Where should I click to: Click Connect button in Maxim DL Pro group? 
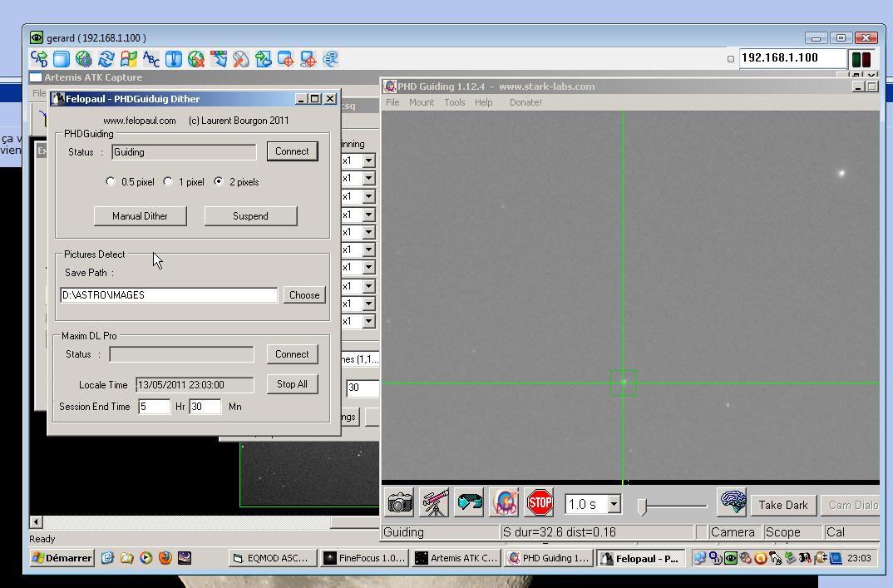point(292,354)
